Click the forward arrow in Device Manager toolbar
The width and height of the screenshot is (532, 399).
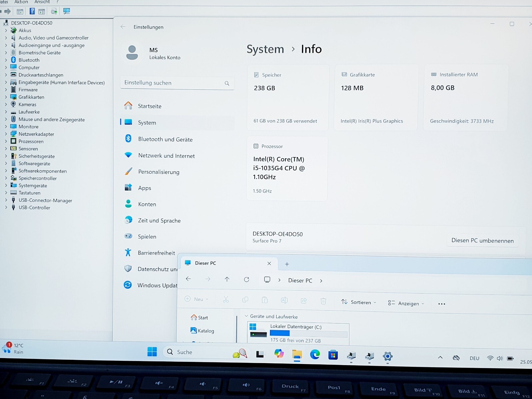8,12
